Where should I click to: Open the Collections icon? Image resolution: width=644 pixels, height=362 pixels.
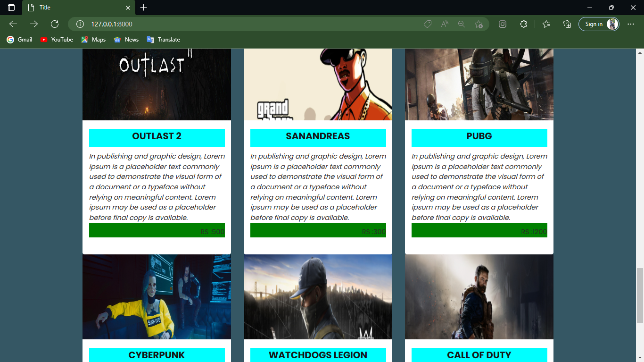click(x=567, y=24)
